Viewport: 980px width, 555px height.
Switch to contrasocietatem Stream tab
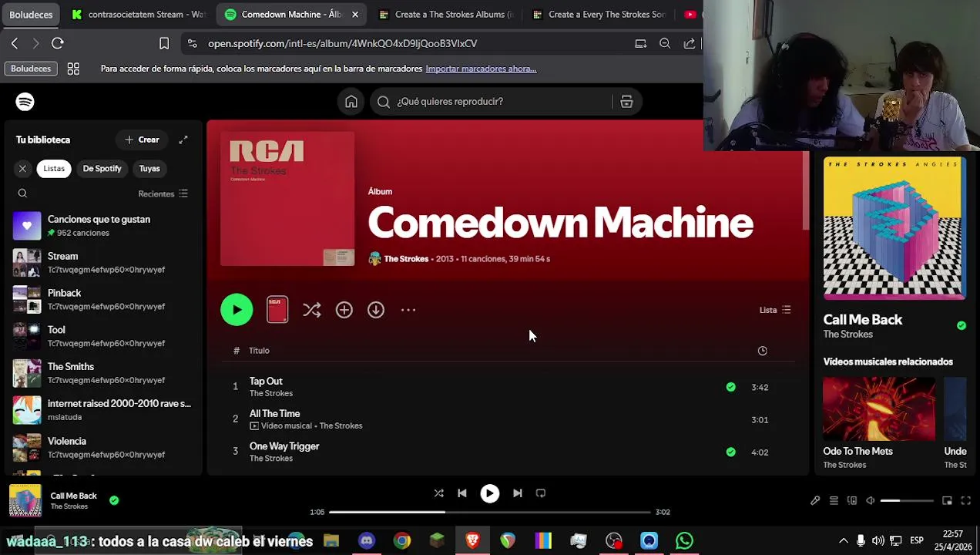[x=139, y=14]
